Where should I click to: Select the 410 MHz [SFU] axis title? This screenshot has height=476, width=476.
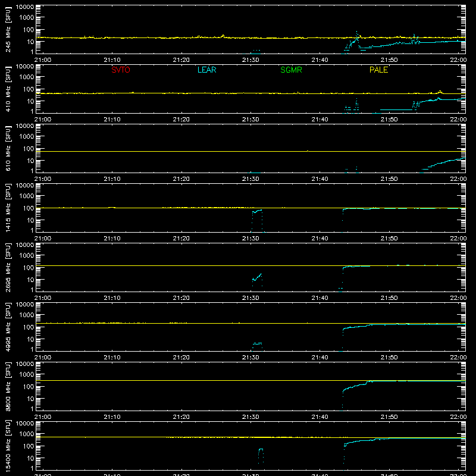[x=8, y=90]
